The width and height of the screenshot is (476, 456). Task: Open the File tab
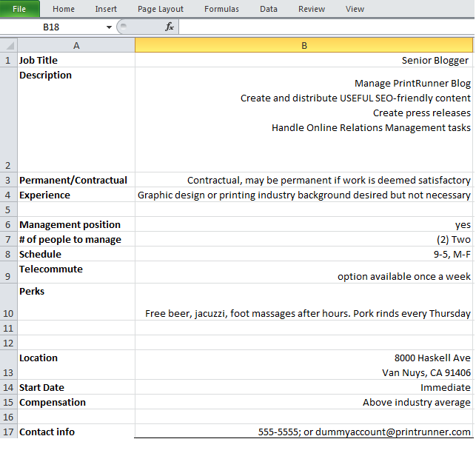coord(19,9)
